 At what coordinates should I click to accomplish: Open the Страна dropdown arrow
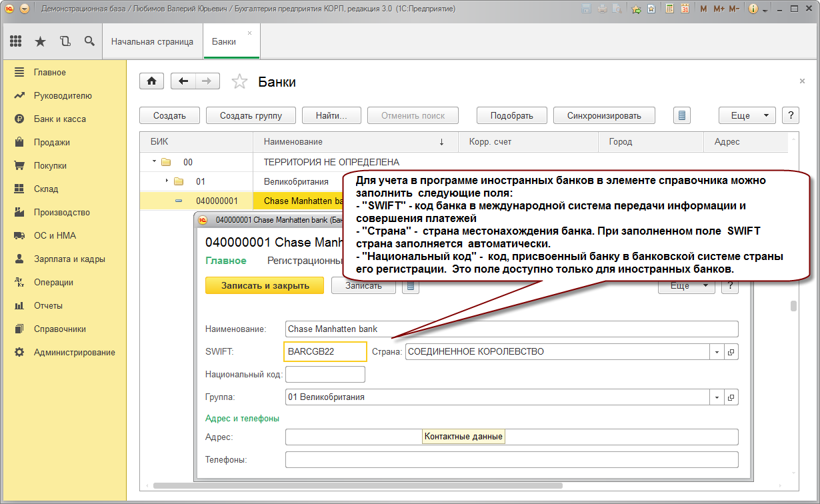(717, 352)
